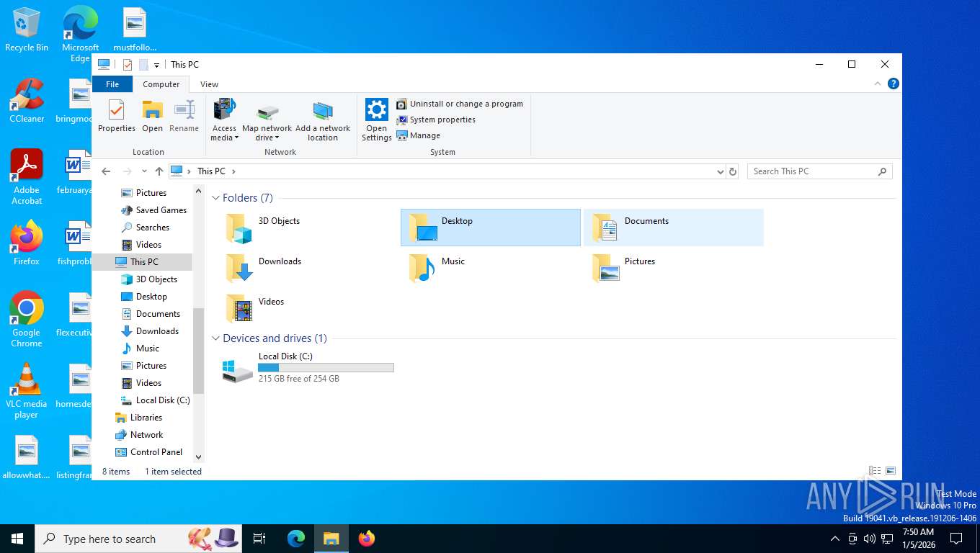
Task: Switch to large icons view
Action: 891,471
